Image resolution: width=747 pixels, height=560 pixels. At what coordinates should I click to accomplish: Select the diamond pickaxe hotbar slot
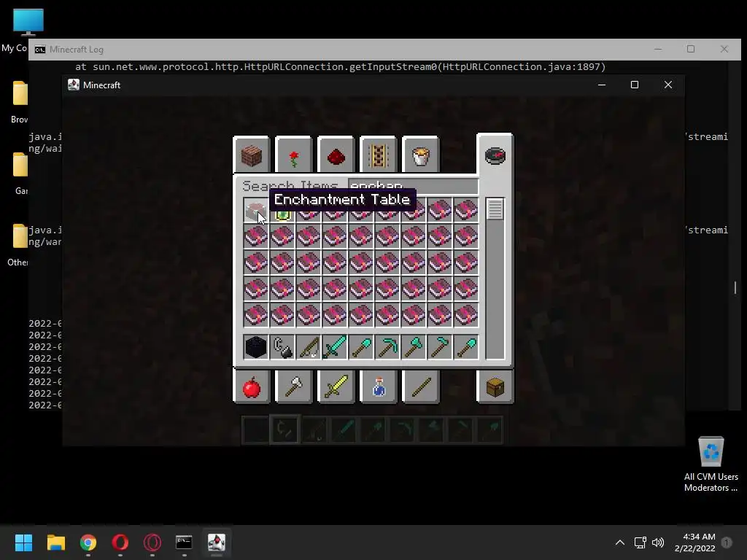click(387, 346)
